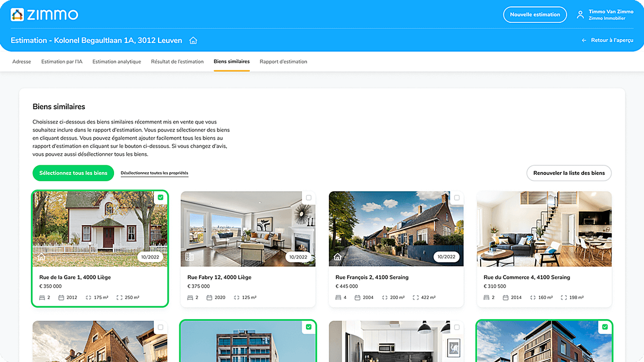The image size is (644, 362).
Task: Open the Timmo Van Zimmo account menu
Action: pyautogui.click(x=605, y=15)
